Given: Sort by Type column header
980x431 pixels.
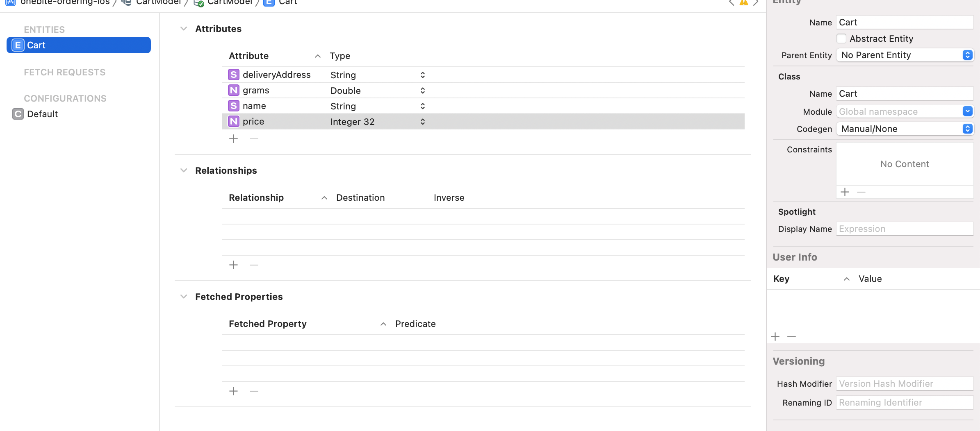Looking at the screenshot, I should (x=340, y=56).
